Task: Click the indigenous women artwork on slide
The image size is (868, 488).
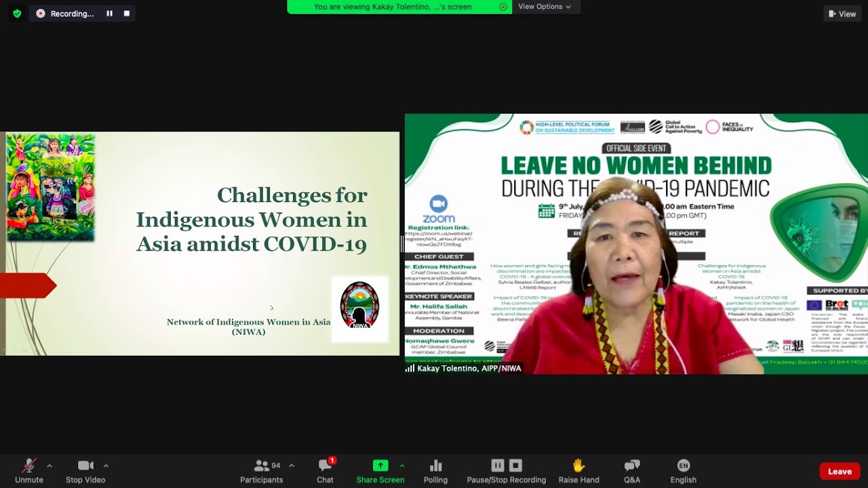Action: [50, 187]
